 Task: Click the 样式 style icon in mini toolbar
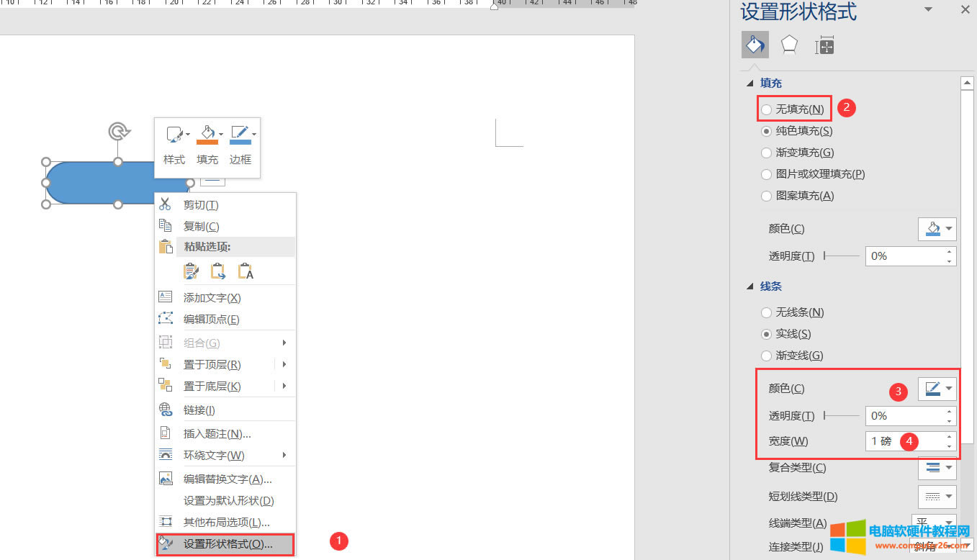174,135
